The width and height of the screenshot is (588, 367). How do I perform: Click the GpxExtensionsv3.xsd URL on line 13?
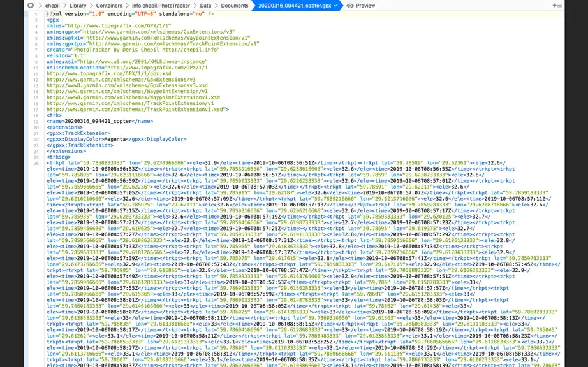[127, 86]
